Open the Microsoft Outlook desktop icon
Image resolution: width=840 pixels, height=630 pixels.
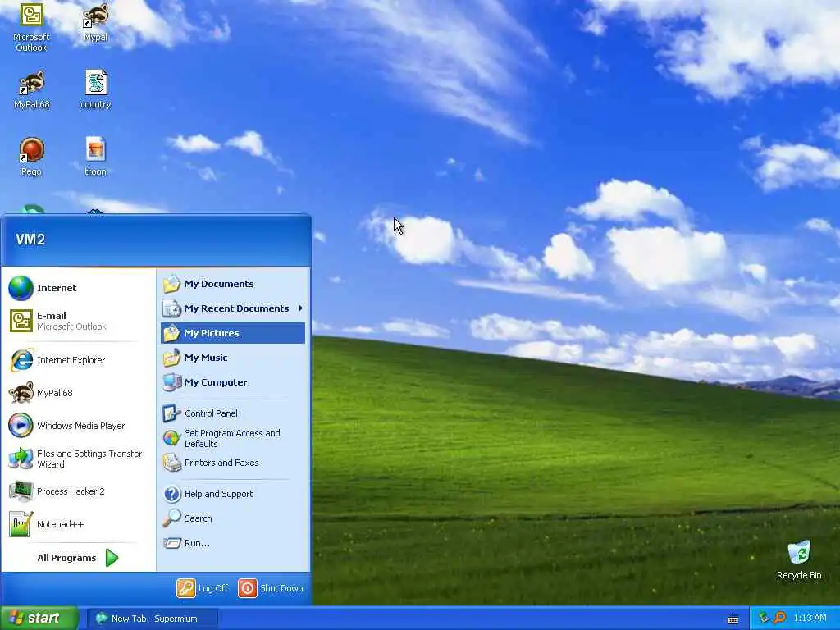31,27
